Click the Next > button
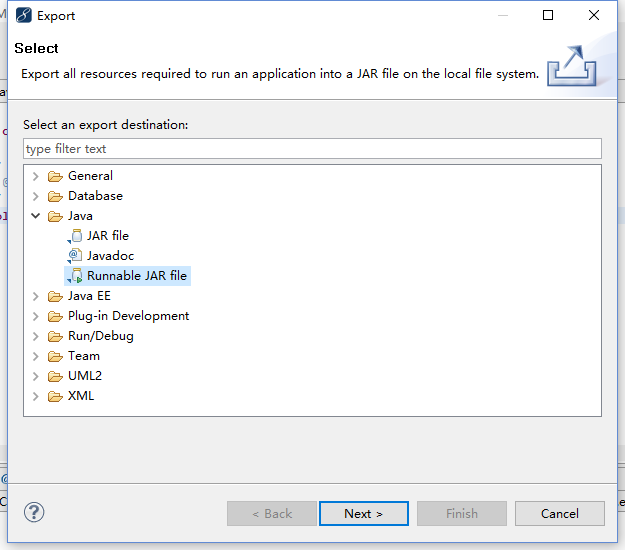Viewport: 625px width, 550px height. tap(364, 513)
